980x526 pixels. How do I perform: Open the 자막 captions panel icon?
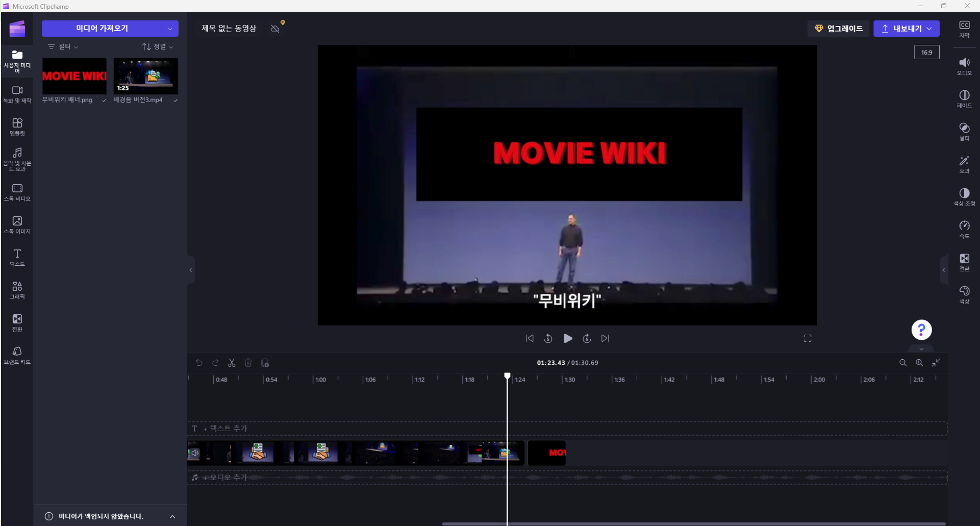pyautogui.click(x=964, y=29)
